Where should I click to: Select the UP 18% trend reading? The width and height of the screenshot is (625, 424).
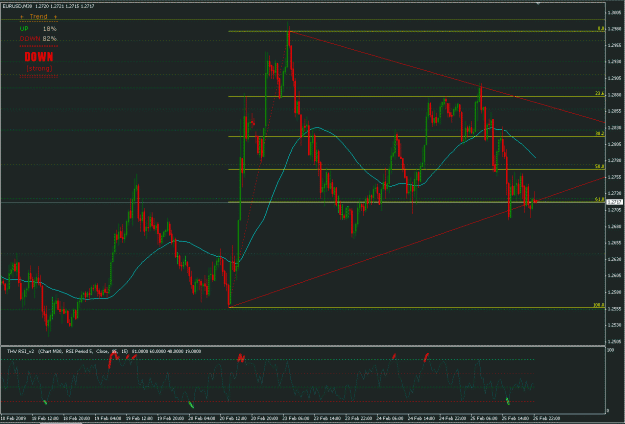click(38, 29)
